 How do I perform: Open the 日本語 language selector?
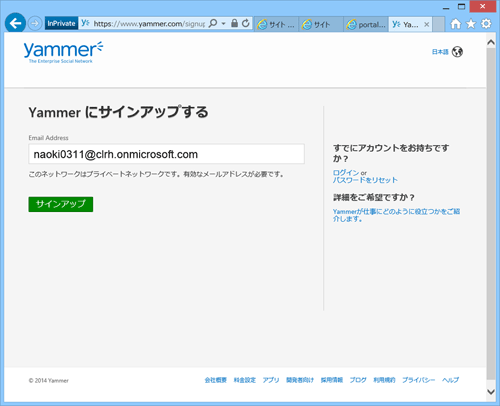click(440, 52)
